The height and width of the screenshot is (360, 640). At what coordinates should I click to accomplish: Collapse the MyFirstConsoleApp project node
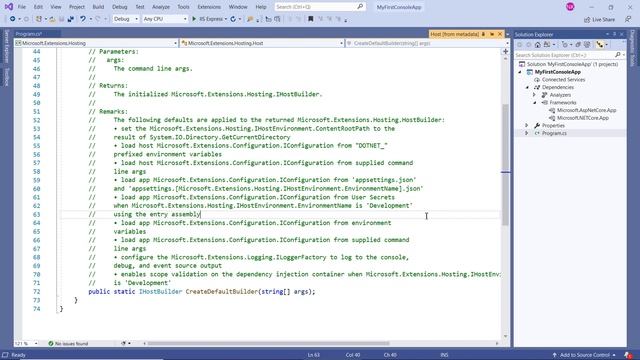pos(520,72)
